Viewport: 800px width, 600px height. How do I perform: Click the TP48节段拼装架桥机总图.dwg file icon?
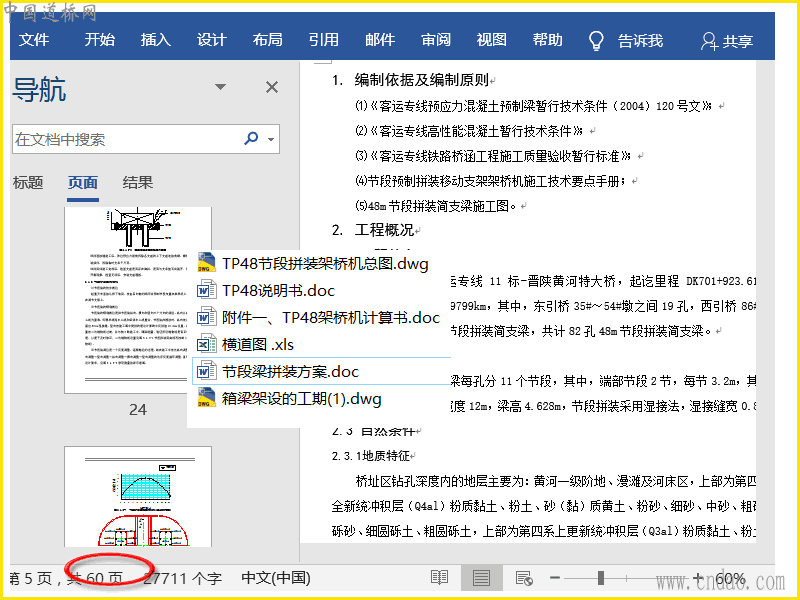click(206, 263)
